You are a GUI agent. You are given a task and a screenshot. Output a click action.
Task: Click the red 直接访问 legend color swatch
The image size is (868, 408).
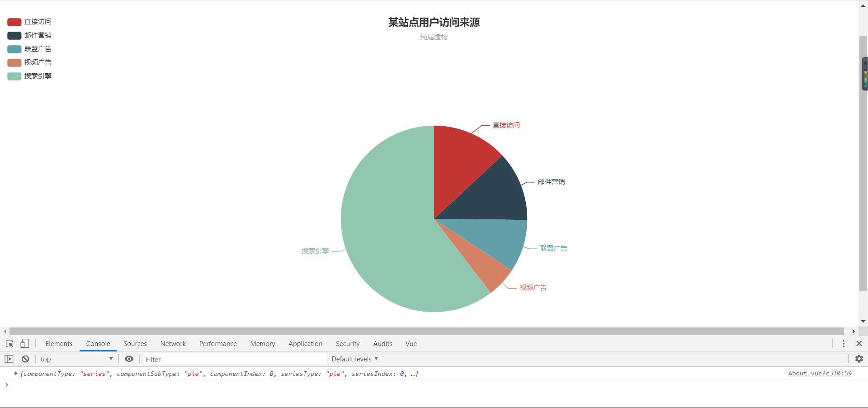[x=14, y=21]
